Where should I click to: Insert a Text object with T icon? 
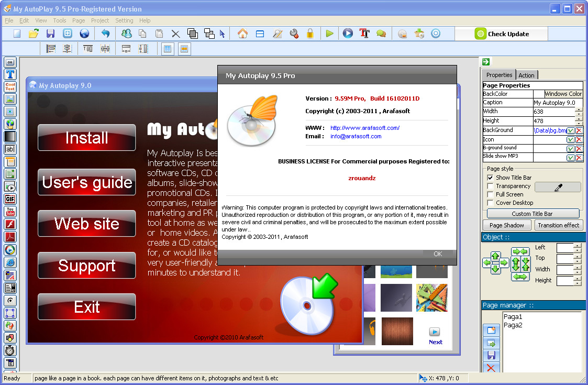pos(10,74)
